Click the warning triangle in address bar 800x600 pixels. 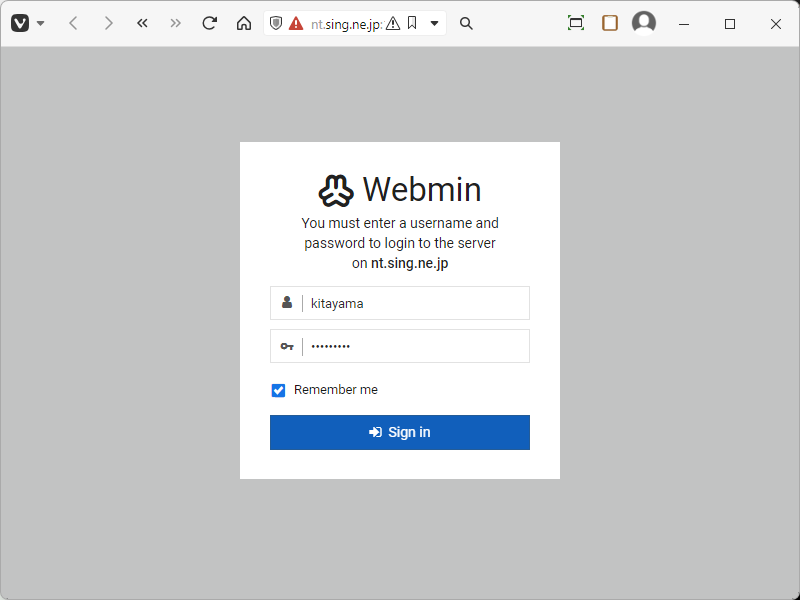(x=393, y=23)
